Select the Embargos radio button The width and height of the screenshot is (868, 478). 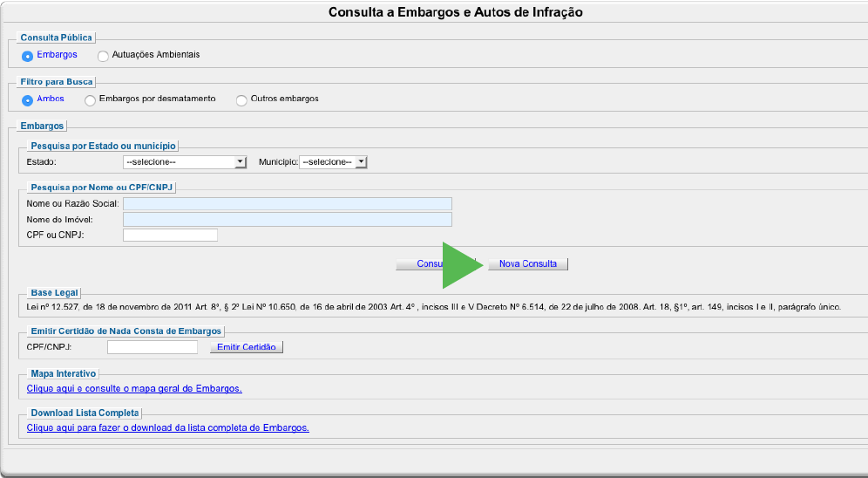pos(28,56)
